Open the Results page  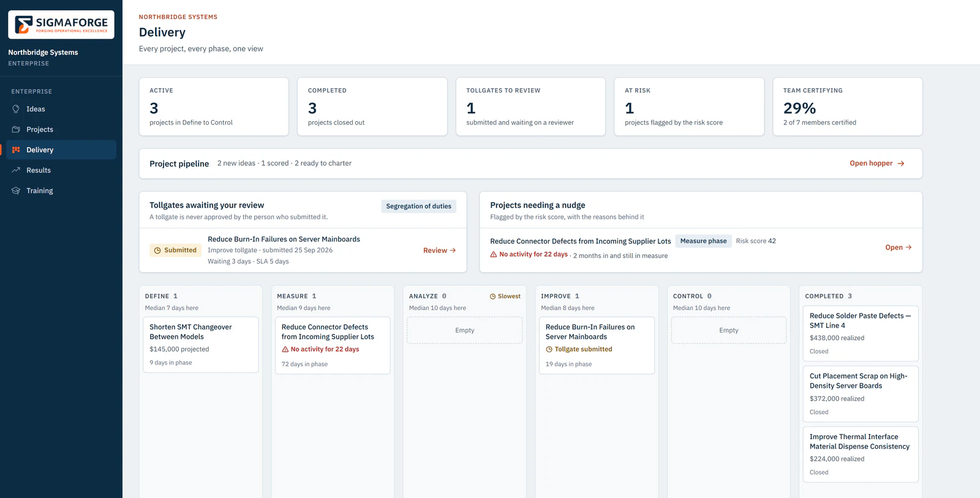tap(61, 170)
